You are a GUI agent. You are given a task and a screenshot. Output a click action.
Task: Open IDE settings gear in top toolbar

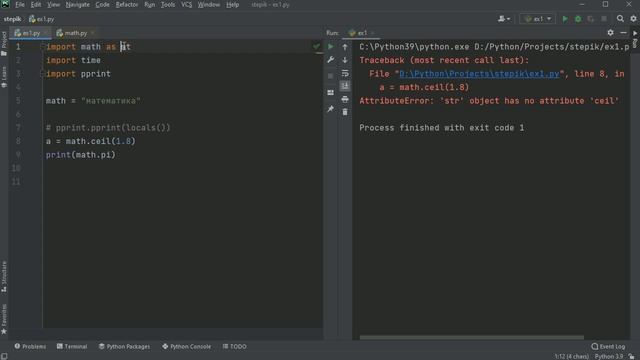coord(633,19)
